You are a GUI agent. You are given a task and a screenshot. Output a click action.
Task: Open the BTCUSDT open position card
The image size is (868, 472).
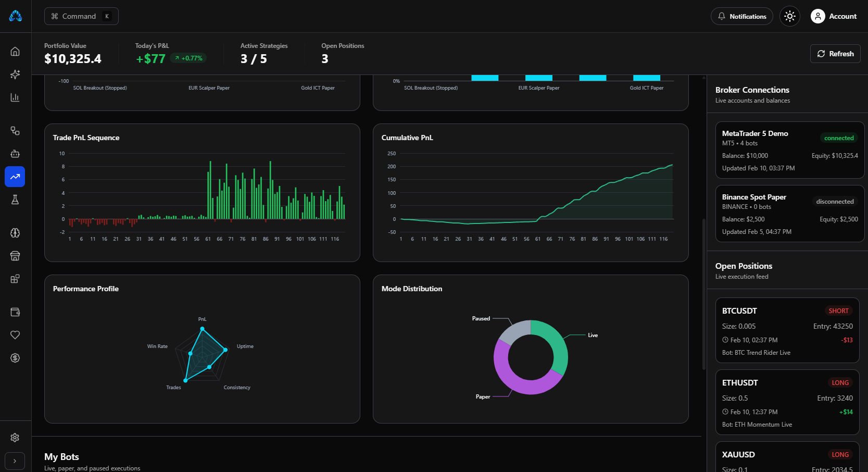click(787, 330)
